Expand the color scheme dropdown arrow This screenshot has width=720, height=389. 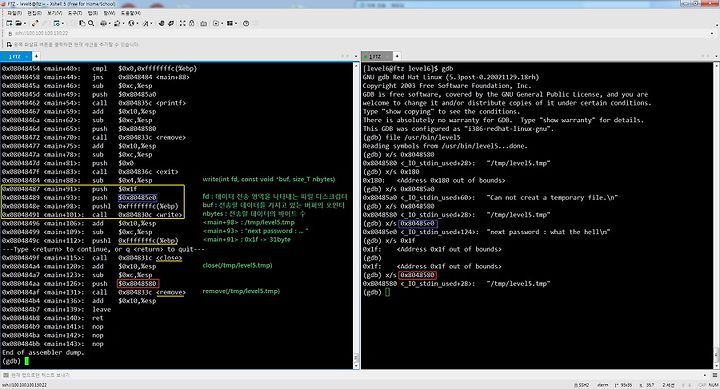pos(124,23)
